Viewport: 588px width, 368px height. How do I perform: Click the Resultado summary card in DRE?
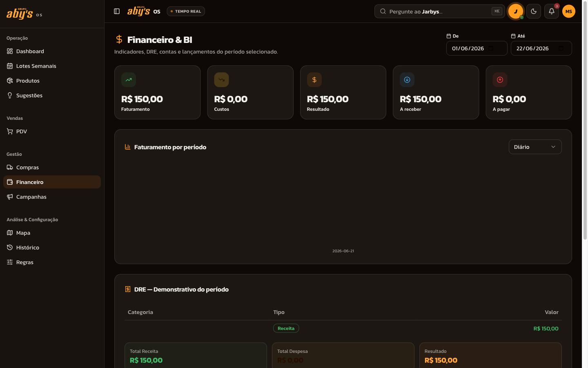pos(490,355)
